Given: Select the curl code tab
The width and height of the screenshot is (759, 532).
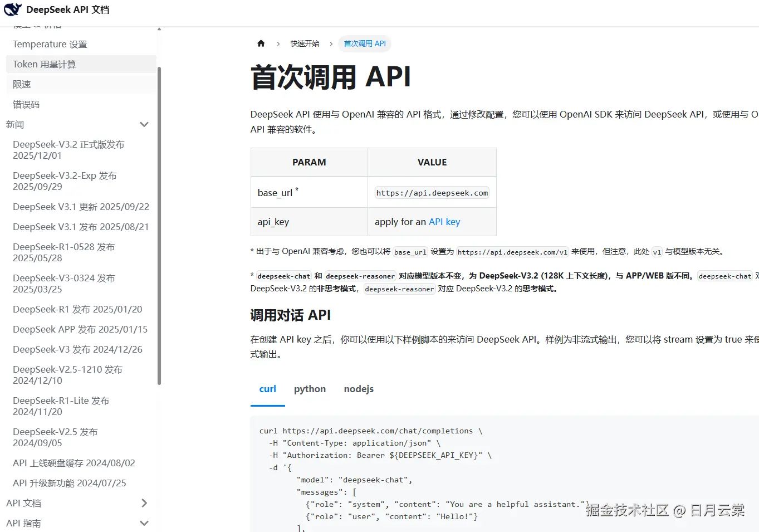Looking at the screenshot, I should click(267, 389).
